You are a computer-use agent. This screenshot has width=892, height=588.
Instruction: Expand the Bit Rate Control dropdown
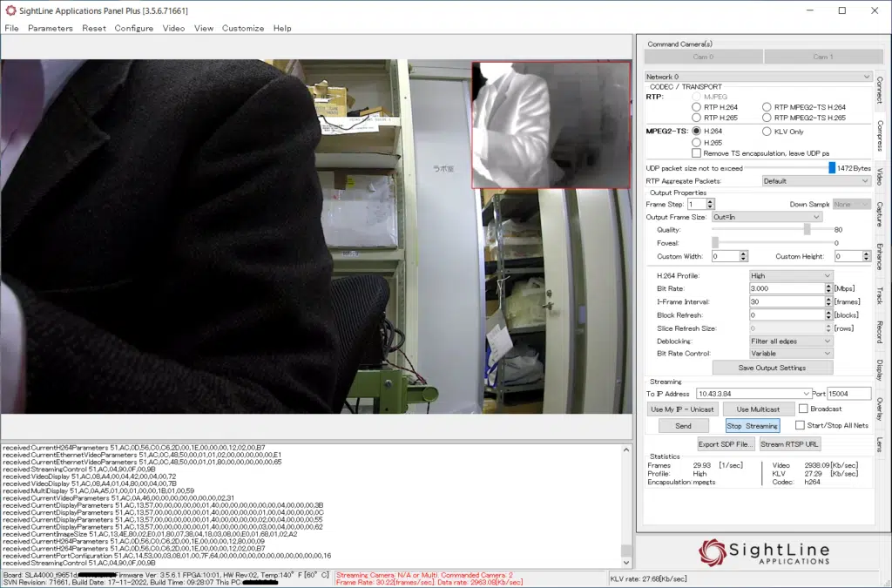pyautogui.click(x=791, y=354)
